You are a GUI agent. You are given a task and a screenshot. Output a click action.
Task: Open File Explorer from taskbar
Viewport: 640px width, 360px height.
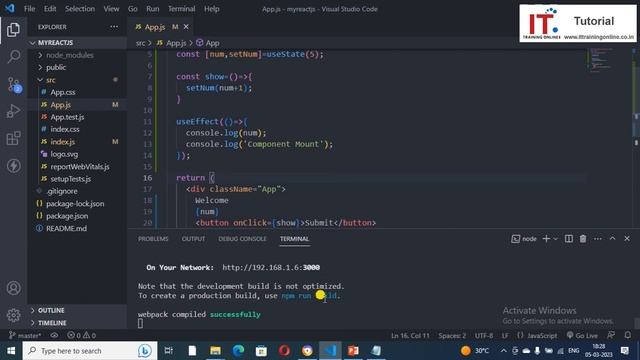click(x=216, y=351)
